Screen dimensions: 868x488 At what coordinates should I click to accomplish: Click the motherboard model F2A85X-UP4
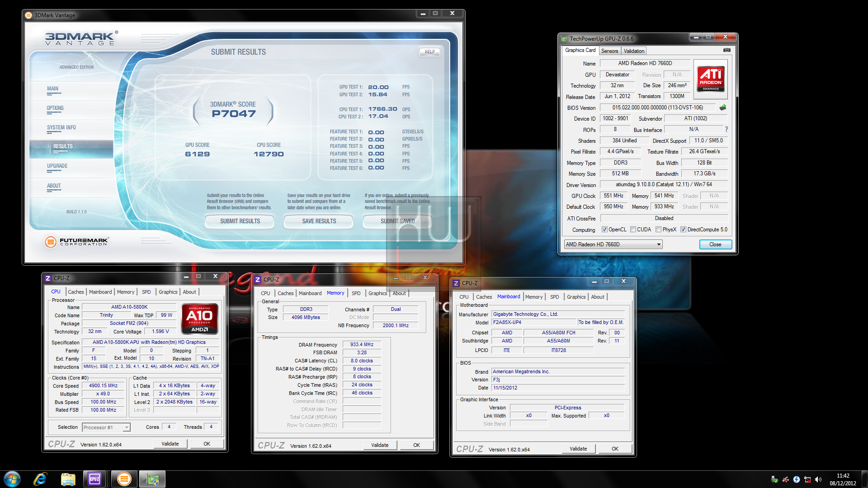534,322
